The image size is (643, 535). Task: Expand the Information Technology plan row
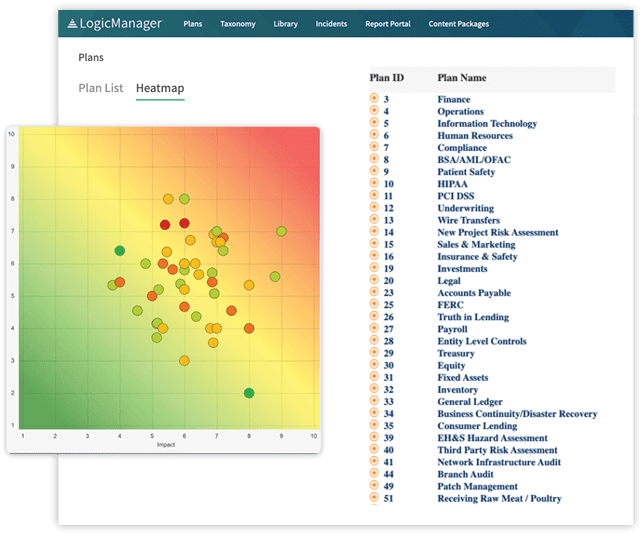point(374,123)
